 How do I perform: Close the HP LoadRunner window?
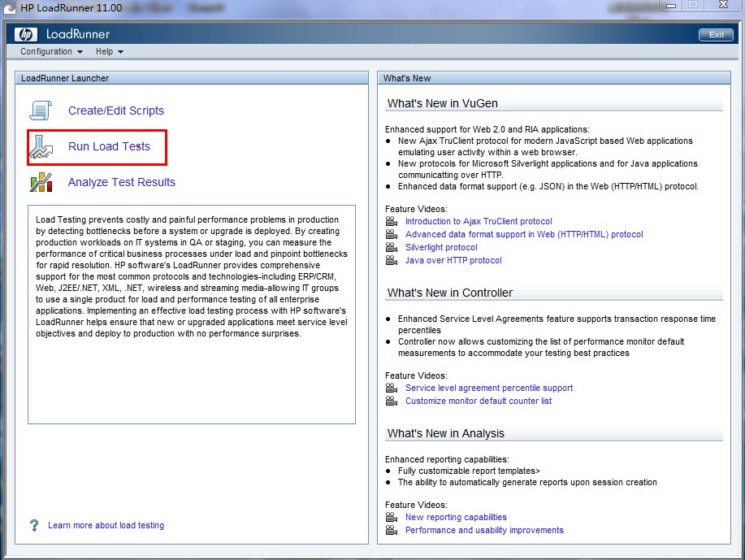coord(723,5)
